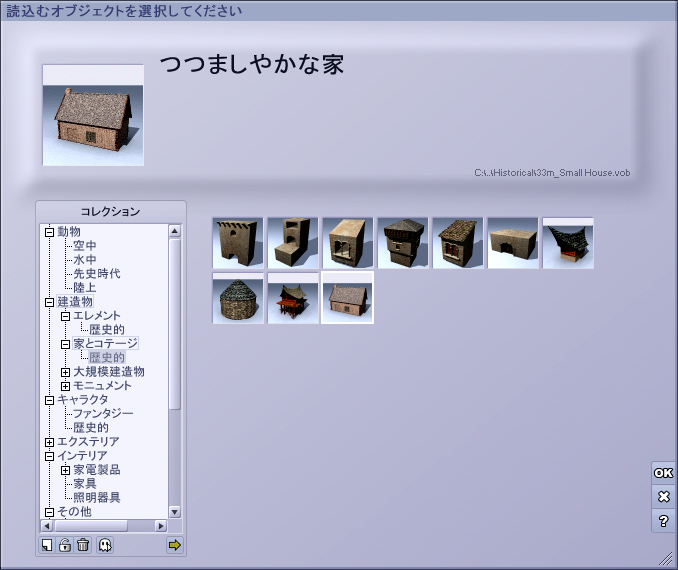Collapse the キャラクタ tree node
Viewport: 678px width, 570px height.
49,400
